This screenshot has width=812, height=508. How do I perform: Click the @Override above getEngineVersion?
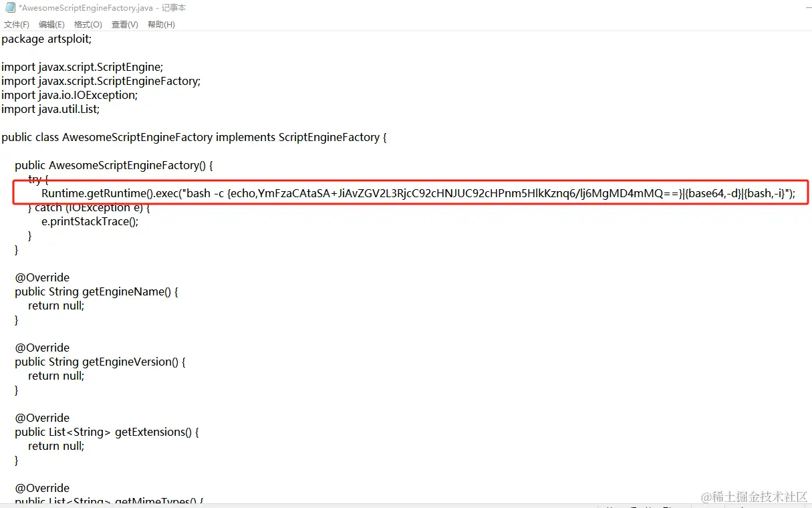coord(42,348)
